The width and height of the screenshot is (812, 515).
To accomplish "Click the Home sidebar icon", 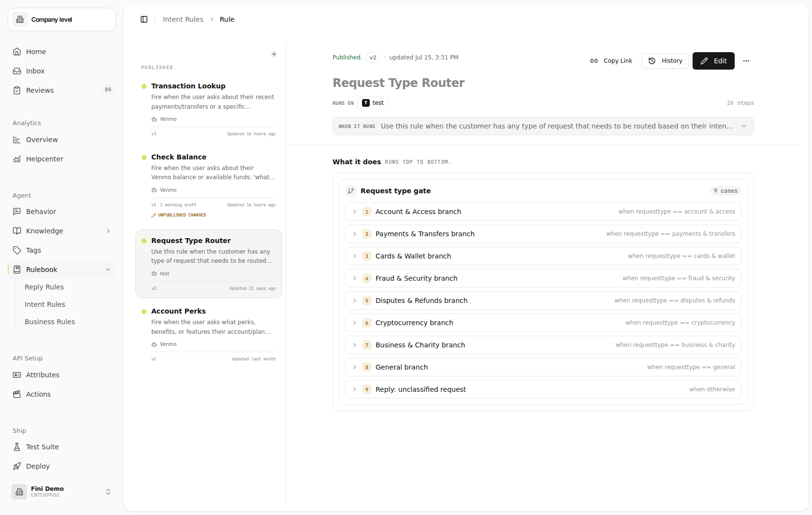I will coord(17,52).
